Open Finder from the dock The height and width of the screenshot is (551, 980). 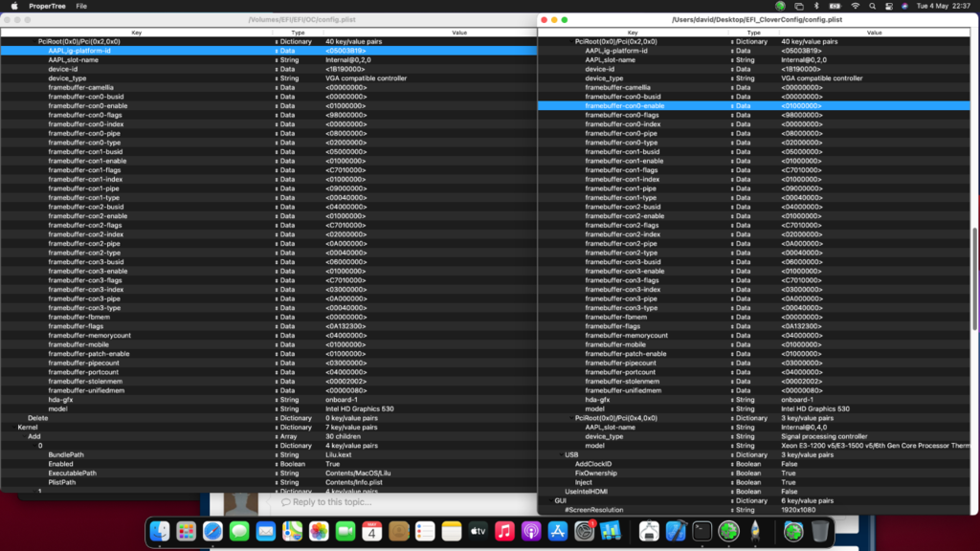[160, 531]
